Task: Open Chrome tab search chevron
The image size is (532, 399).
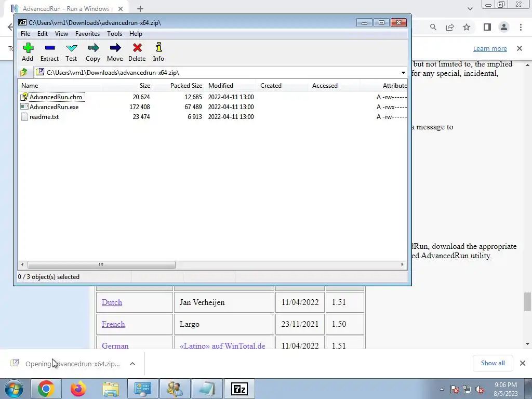Action: coord(470,9)
